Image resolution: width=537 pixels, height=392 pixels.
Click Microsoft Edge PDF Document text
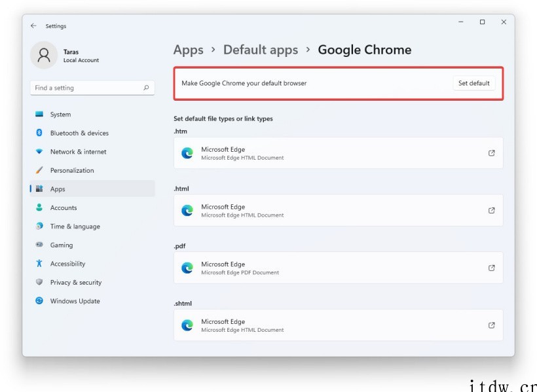[x=240, y=272]
